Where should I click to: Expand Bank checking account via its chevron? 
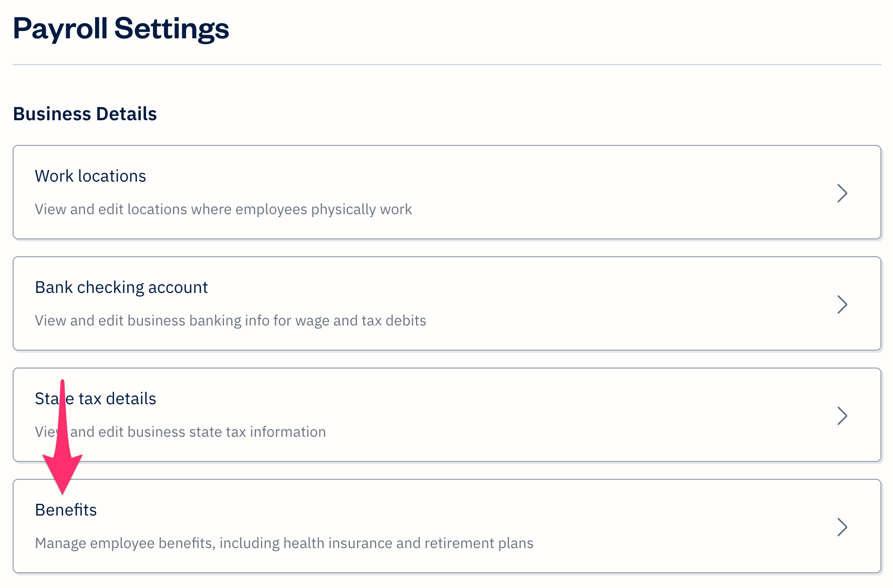[x=843, y=304]
